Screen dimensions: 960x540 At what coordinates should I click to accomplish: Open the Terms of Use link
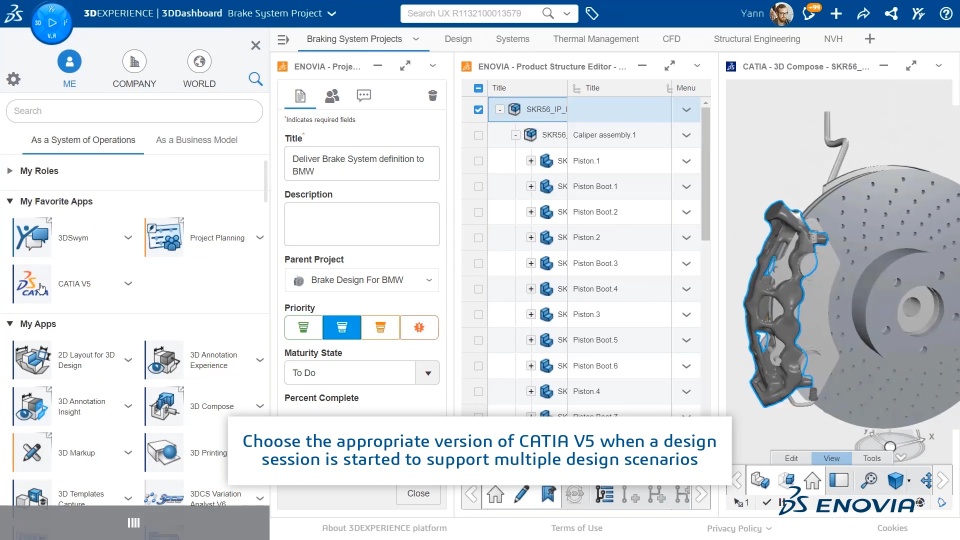point(577,528)
